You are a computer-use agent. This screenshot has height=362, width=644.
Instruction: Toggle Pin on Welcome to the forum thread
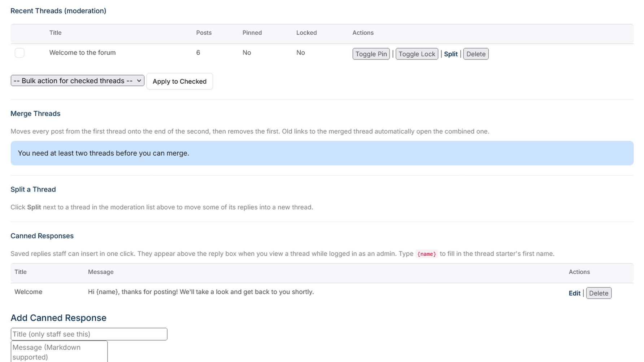click(x=371, y=54)
